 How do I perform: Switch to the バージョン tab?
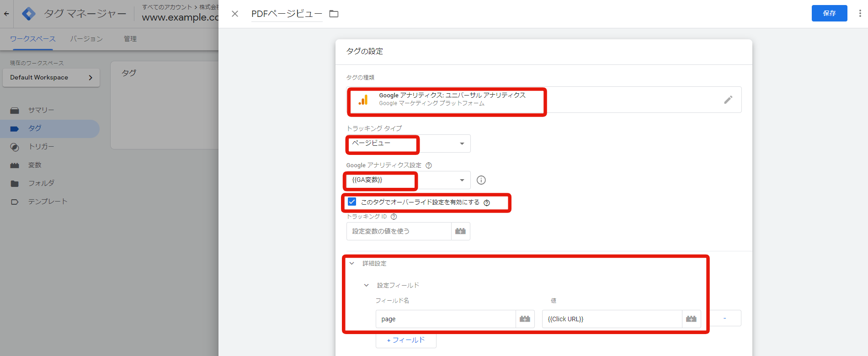tap(86, 39)
